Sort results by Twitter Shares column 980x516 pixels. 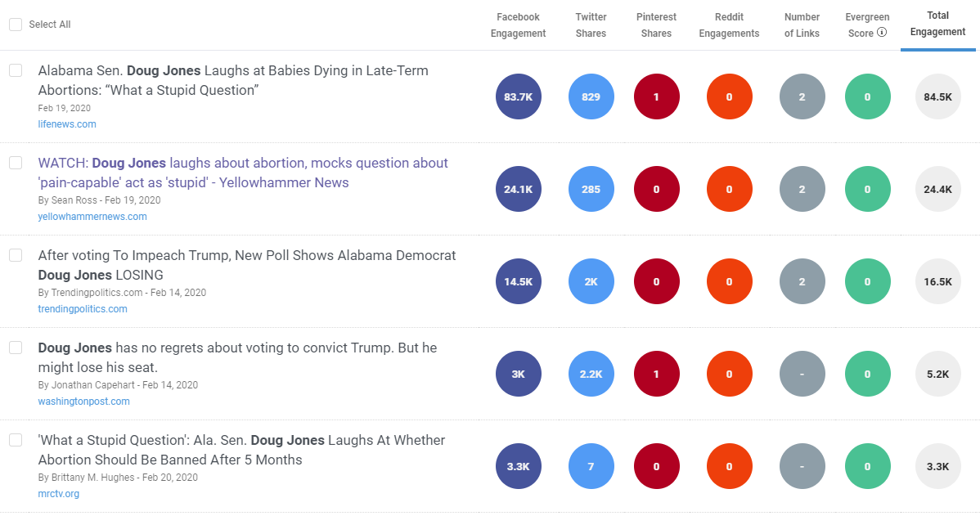coord(591,25)
